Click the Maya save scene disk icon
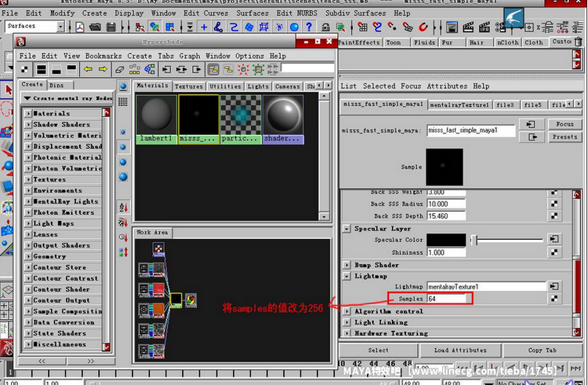588x385 pixels. pos(111,27)
